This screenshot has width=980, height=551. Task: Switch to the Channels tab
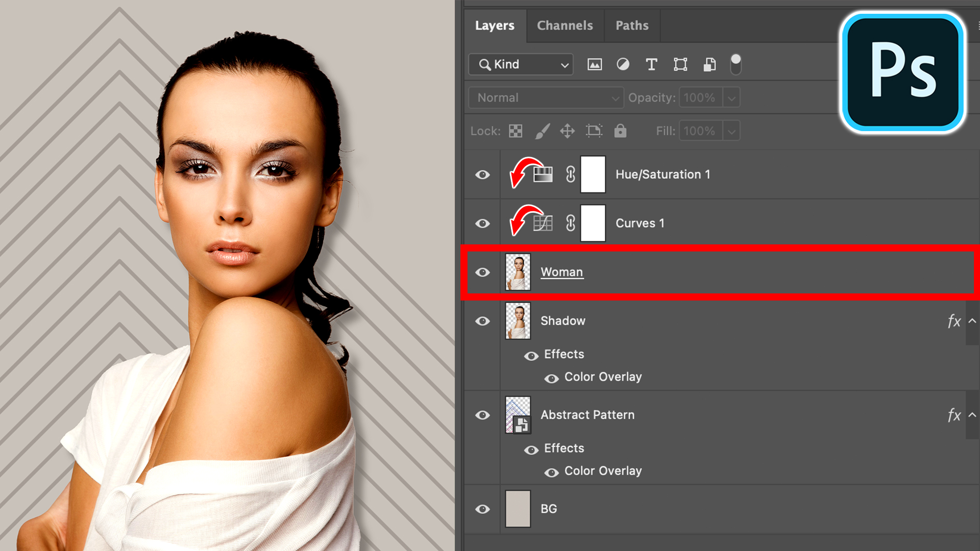[x=565, y=26]
